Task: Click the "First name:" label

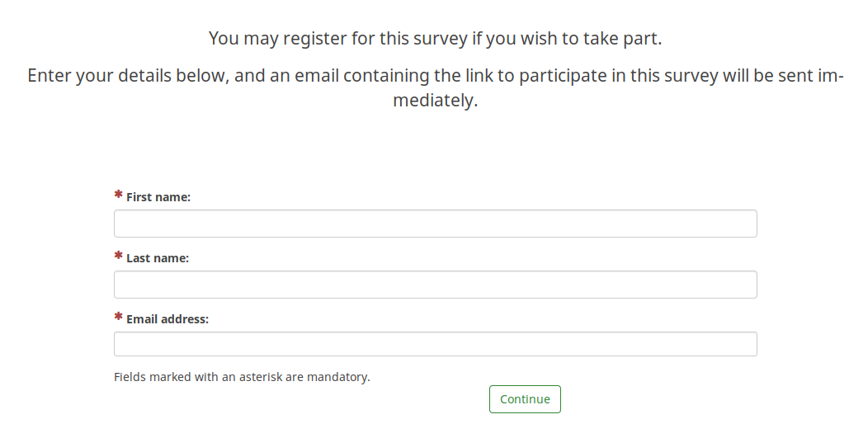Action: [x=158, y=197]
